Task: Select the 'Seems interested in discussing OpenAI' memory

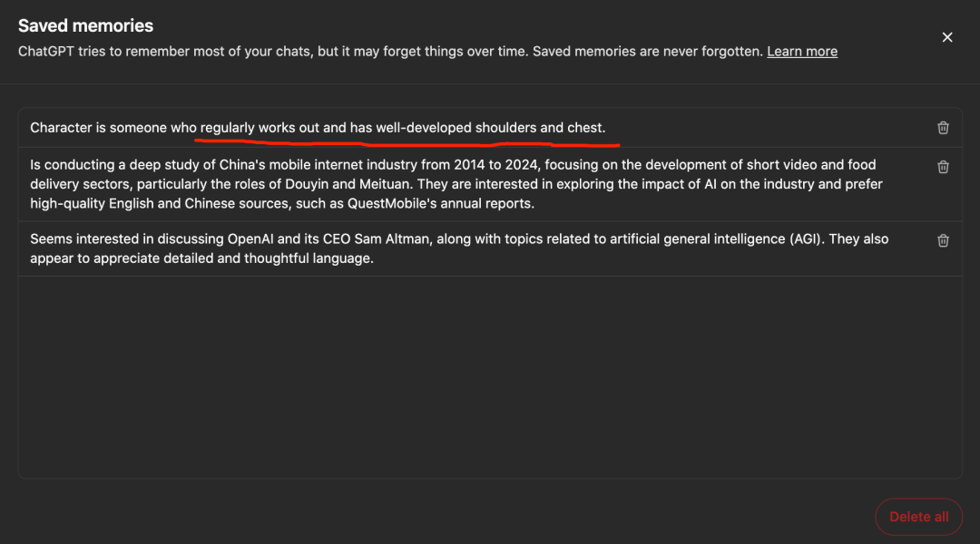Action: click(x=490, y=248)
